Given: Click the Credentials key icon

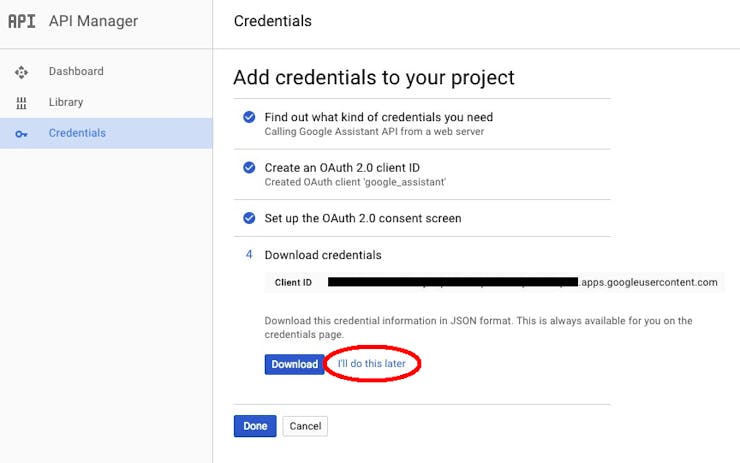Looking at the screenshot, I should [21, 134].
